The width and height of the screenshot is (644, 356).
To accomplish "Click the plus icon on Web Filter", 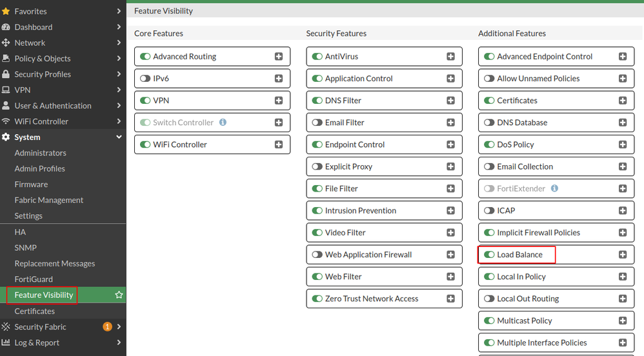I will coord(450,277).
